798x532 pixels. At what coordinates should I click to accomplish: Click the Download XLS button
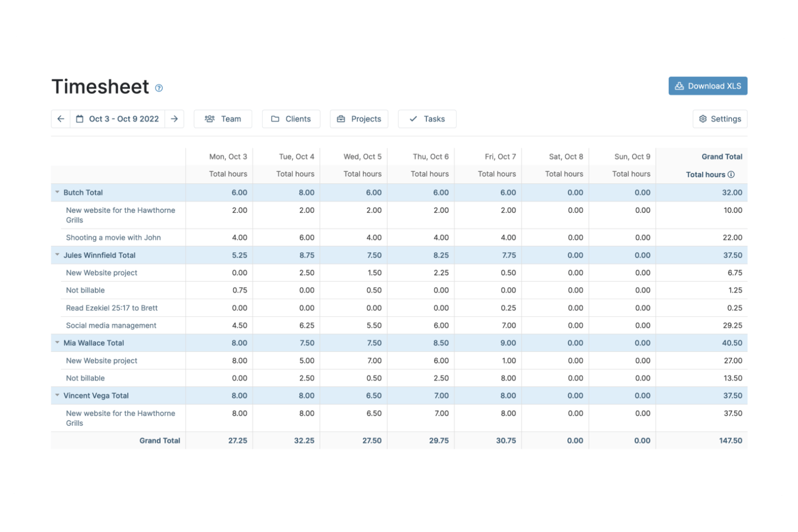click(708, 86)
